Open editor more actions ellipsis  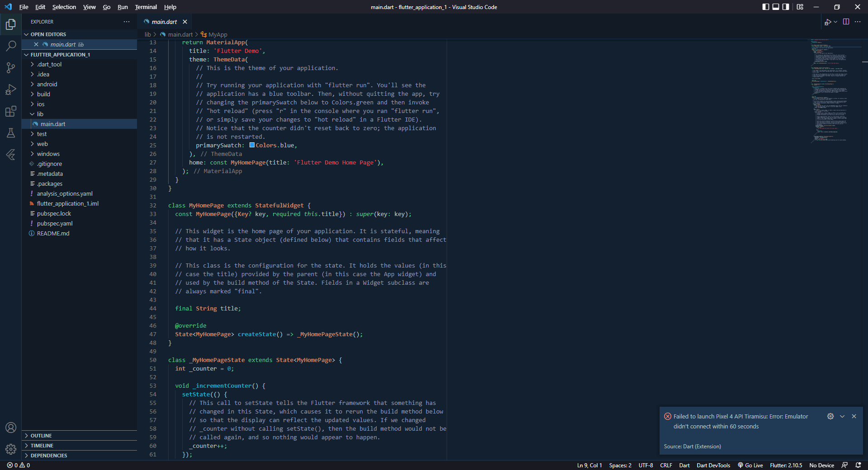[x=858, y=22]
